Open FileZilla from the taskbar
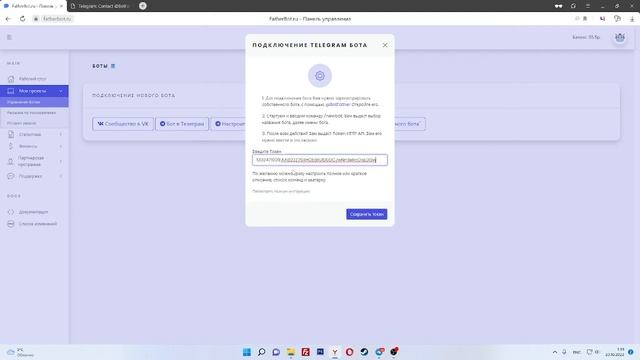Screen dimensions: 640x360 (305, 352)
